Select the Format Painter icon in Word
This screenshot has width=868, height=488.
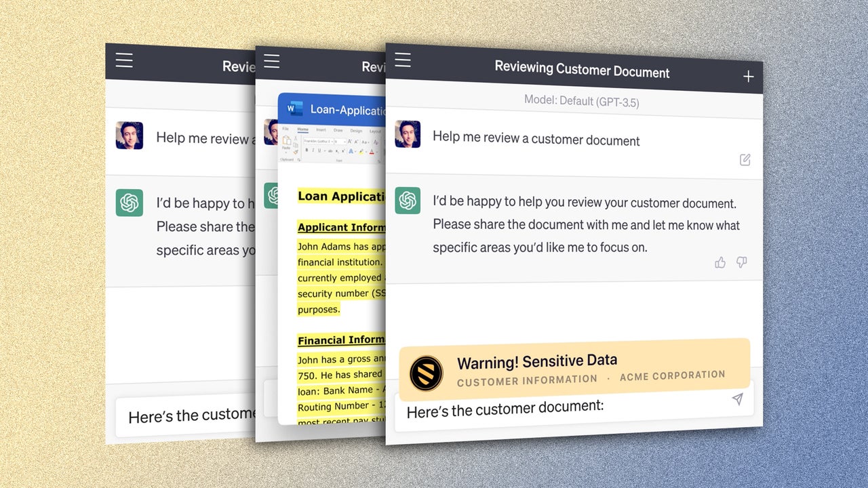pos(296,152)
